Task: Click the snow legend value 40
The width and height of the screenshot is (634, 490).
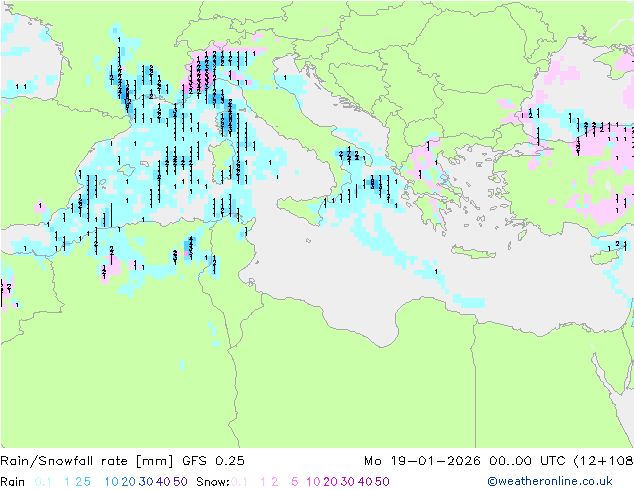Action: click(x=365, y=482)
